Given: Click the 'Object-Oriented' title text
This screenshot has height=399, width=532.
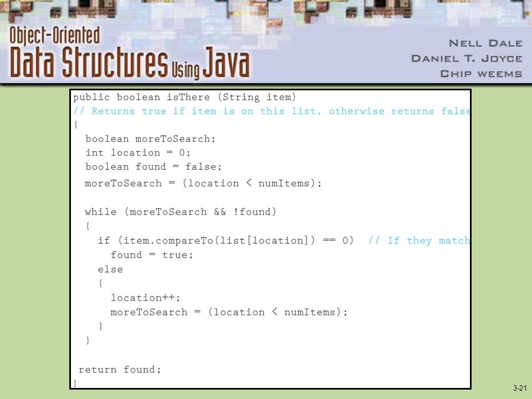Looking at the screenshot, I should [55, 35].
